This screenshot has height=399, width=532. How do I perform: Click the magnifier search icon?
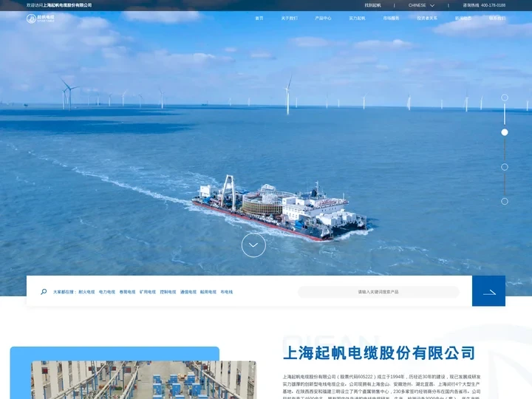click(44, 292)
